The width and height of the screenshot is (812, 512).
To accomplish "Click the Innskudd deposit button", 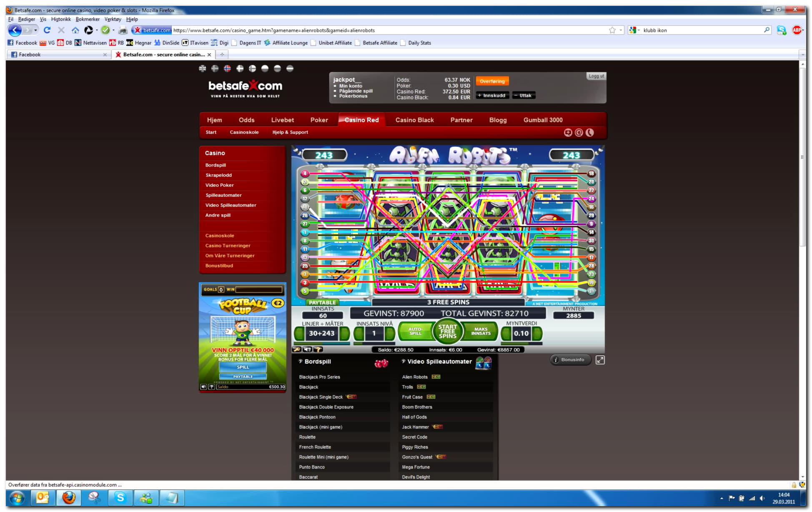I will tap(492, 95).
